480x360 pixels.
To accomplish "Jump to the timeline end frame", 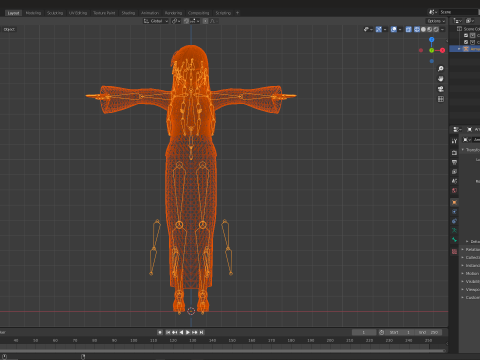I will click(201, 332).
